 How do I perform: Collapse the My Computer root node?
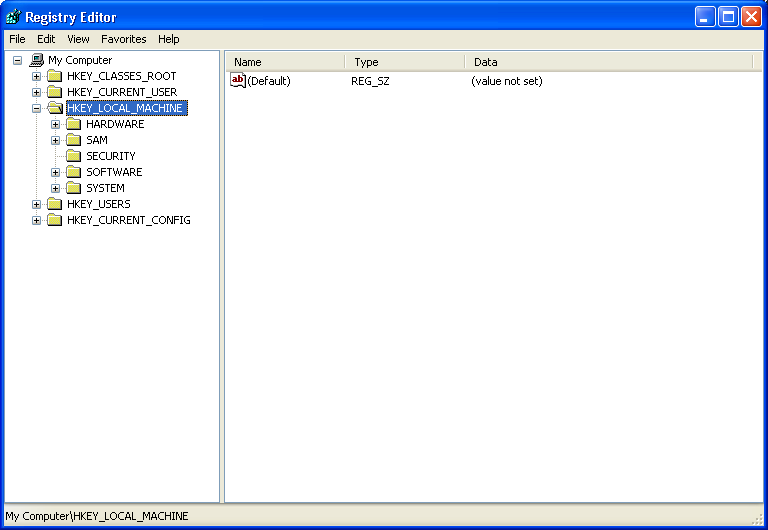pos(18,60)
